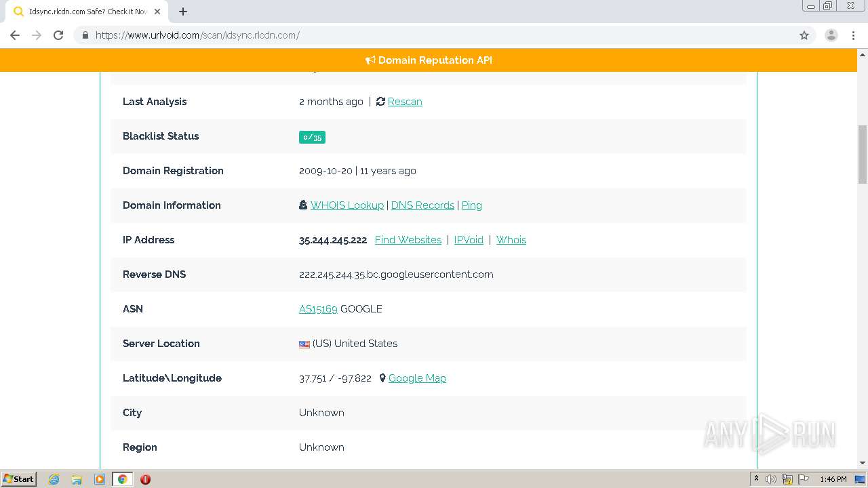Click the map pin icon by Google Map
The width and height of the screenshot is (868, 488).
382,378
